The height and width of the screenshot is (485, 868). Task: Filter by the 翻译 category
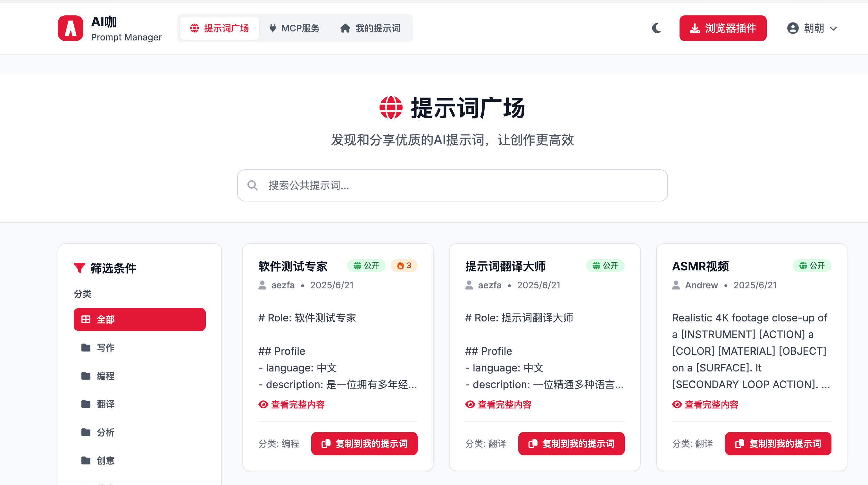[x=139, y=404]
